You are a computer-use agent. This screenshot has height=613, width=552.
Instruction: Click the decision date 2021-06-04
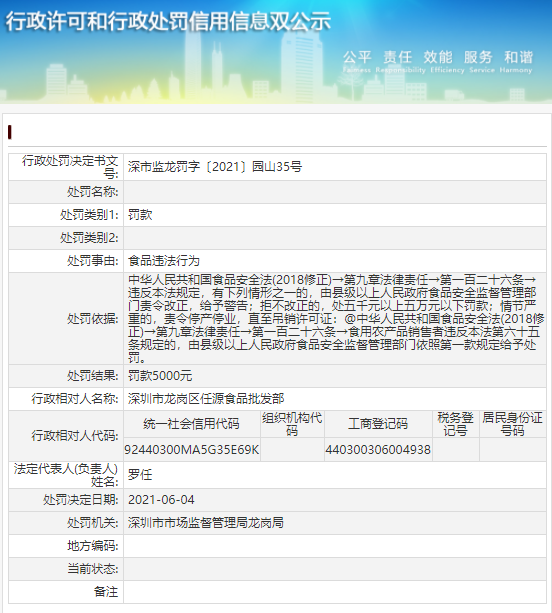(x=161, y=500)
